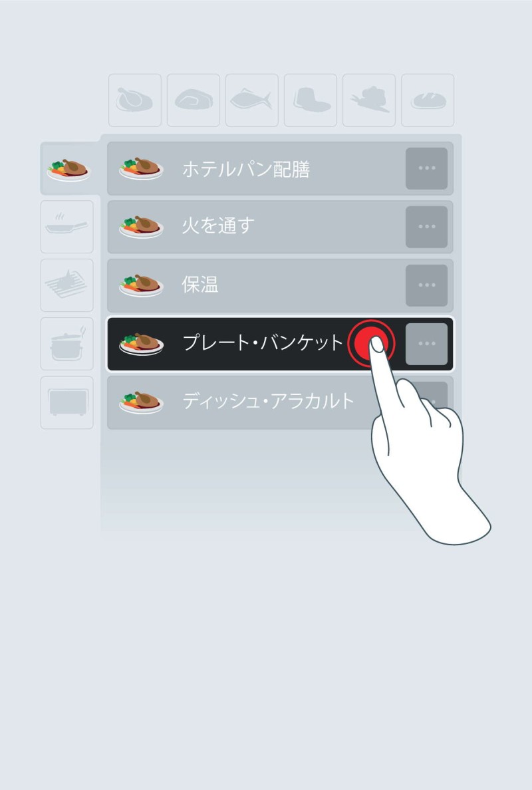Screen dimensions: 532x790
Task: Select the fish category icon
Action: pos(252,100)
